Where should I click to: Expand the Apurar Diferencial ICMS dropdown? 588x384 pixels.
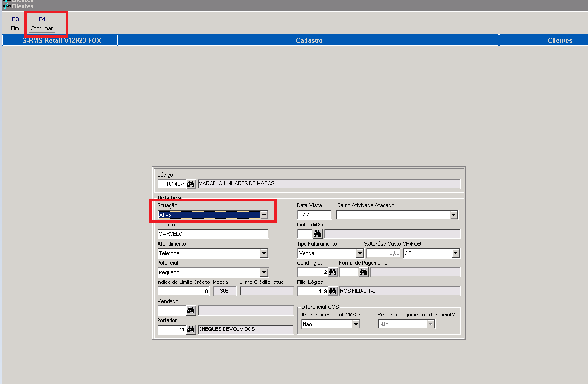click(356, 324)
